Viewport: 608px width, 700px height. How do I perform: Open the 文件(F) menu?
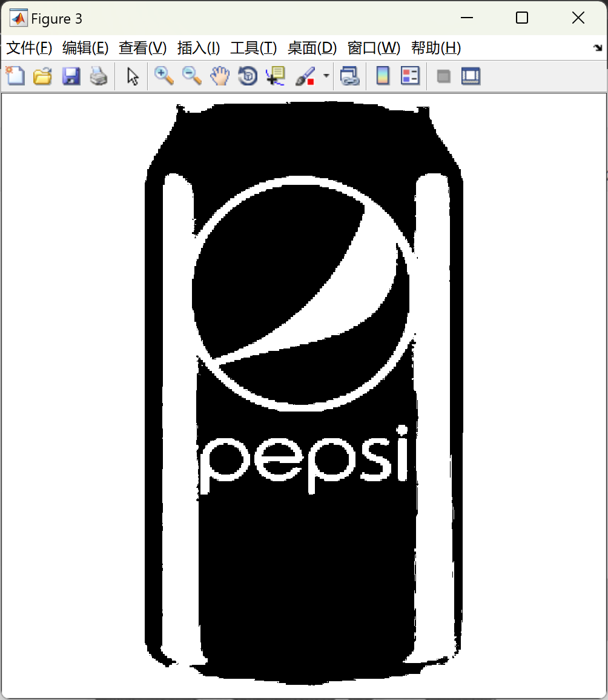29,48
